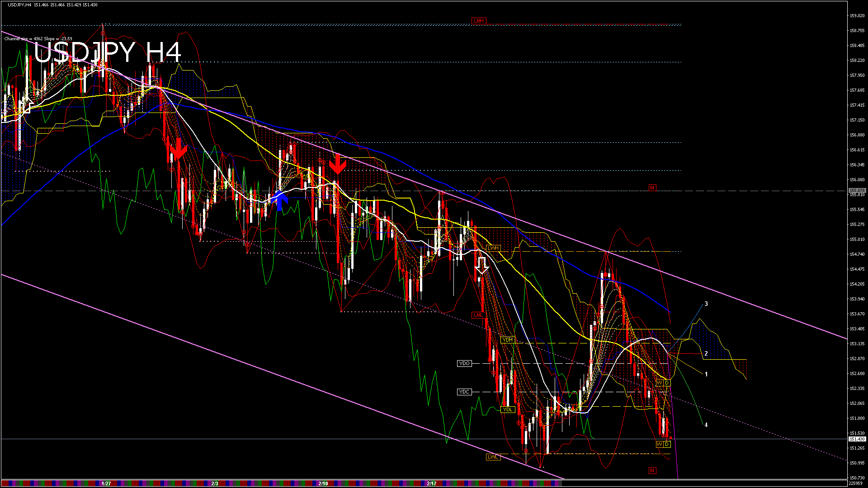Viewport: 868px width, 488px height.
Task: Click the YDL level label
Action: coord(508,409)
